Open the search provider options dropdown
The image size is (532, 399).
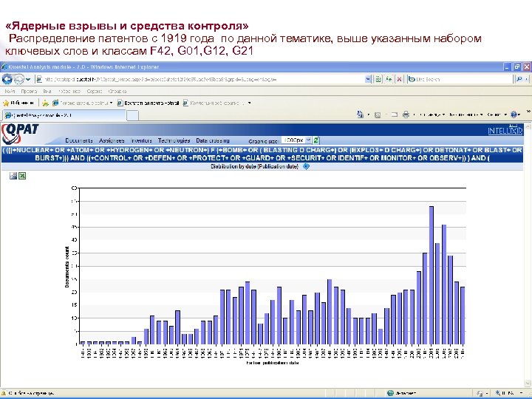[527, 79]
